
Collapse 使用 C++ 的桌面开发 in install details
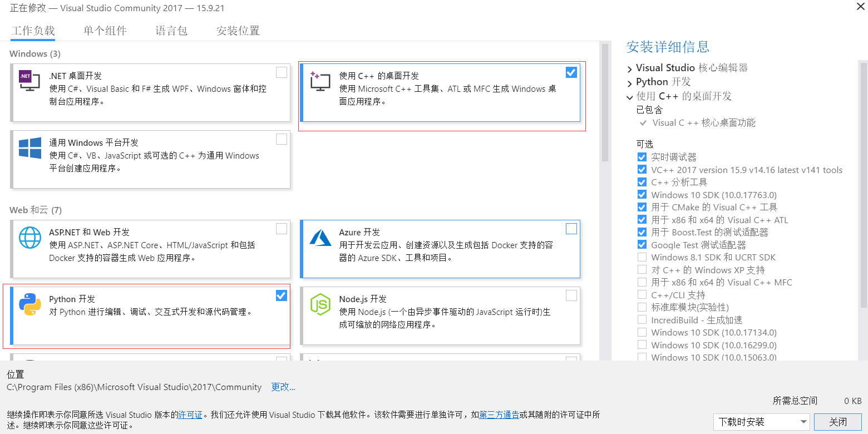tap(629, 97)
